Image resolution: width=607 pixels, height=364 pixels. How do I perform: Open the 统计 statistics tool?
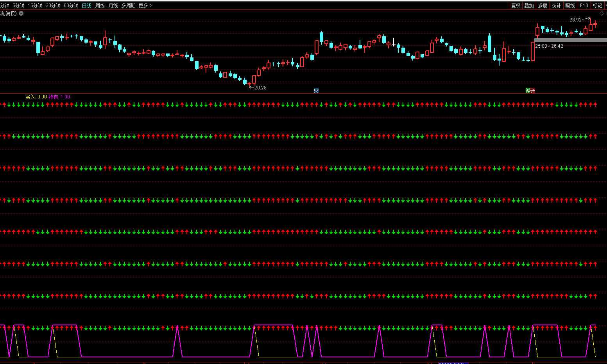[556, 5]
